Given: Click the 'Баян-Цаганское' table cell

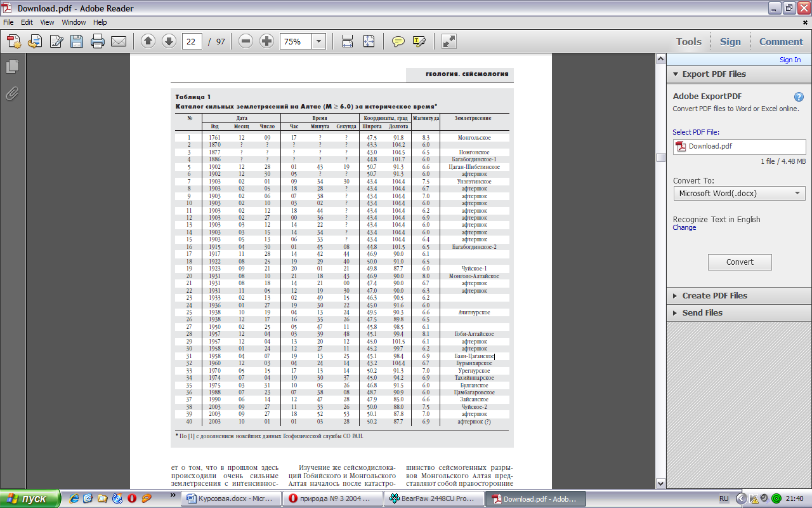Looking at the screenshot, I should tap(475, 356).
